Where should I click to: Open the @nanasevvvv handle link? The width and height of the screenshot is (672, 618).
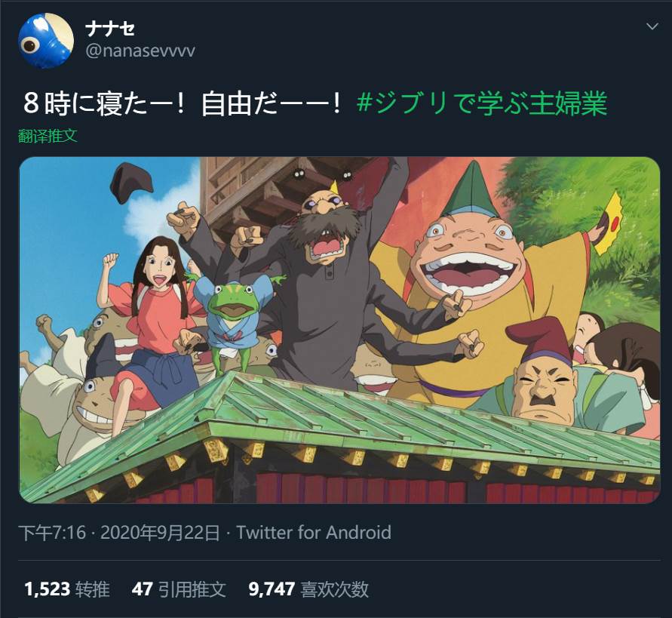(140, 51)
